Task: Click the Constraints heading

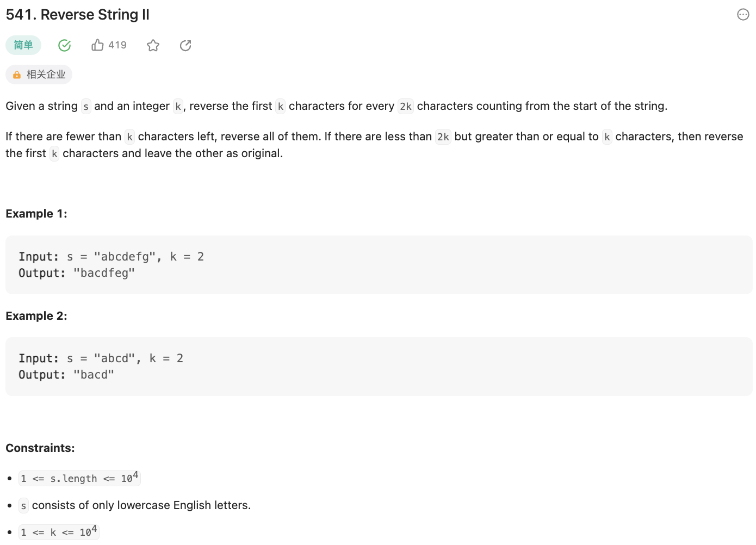Action: click(40, 448)
